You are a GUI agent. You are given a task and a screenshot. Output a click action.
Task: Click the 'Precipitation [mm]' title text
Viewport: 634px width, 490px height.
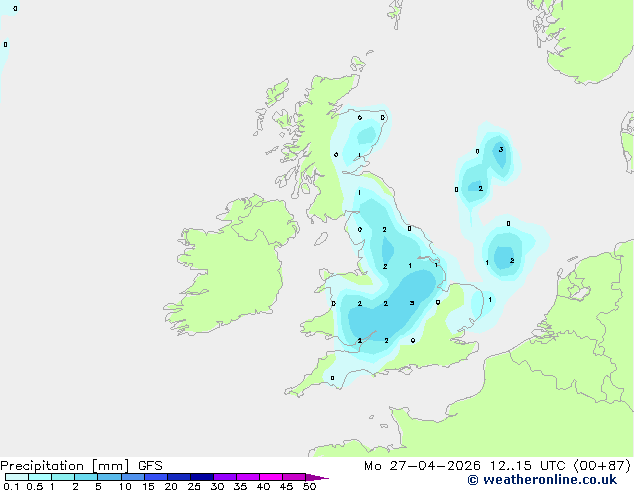[65, 466]
